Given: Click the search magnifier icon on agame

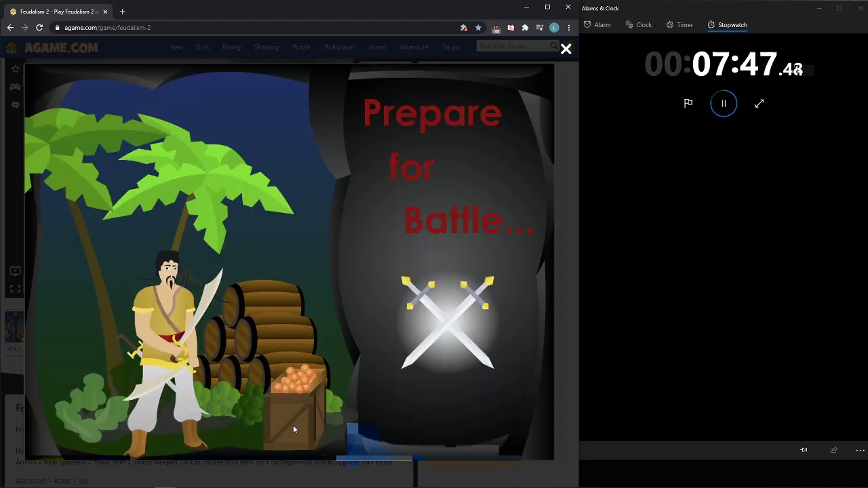Looking at the screenshot, I should click(x=554, y=46).
